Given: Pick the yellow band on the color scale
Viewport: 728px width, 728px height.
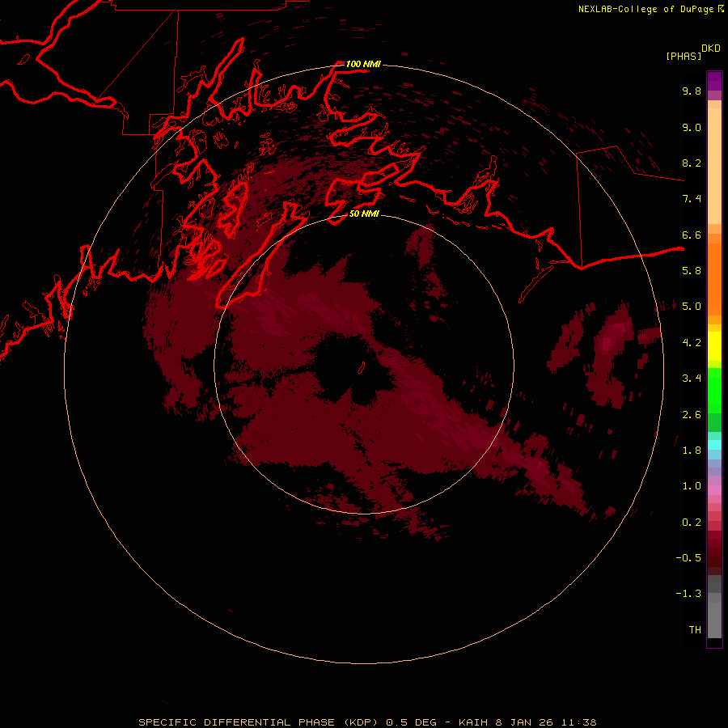Looking at the screenshot, I should (714, 346).
